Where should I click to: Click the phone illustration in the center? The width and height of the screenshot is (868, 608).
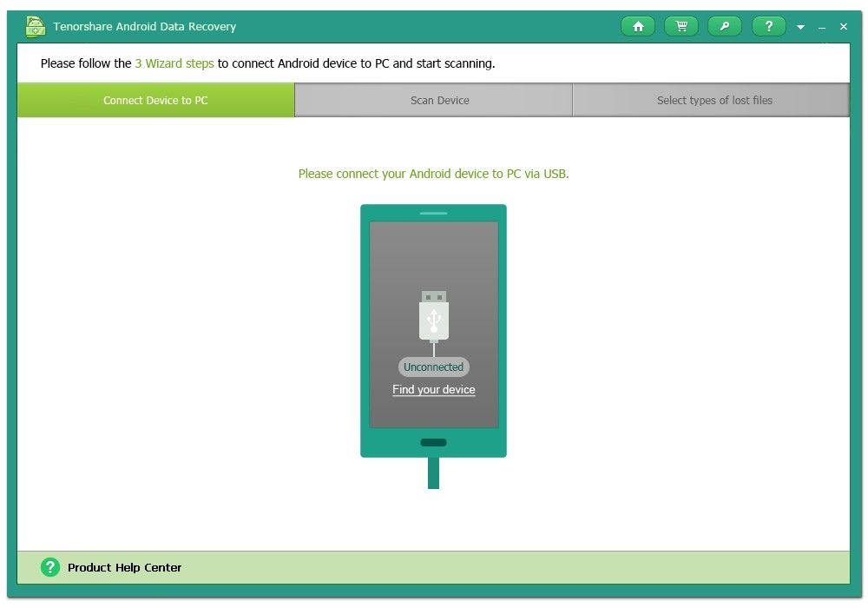click(x=433, y=330)
